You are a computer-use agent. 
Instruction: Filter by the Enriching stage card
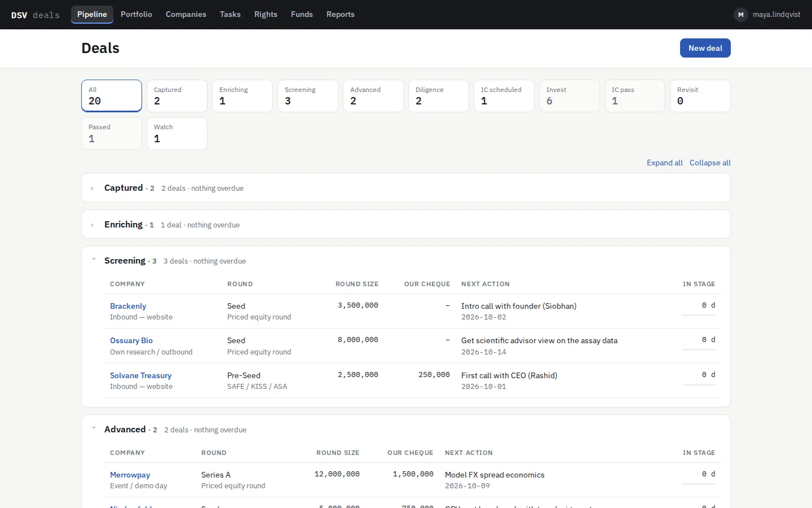pos(242,96)
